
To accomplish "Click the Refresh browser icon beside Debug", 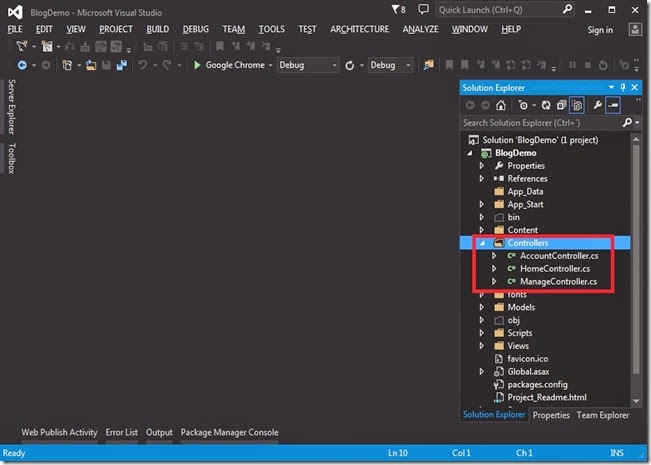I will click(x=350, y=65).
